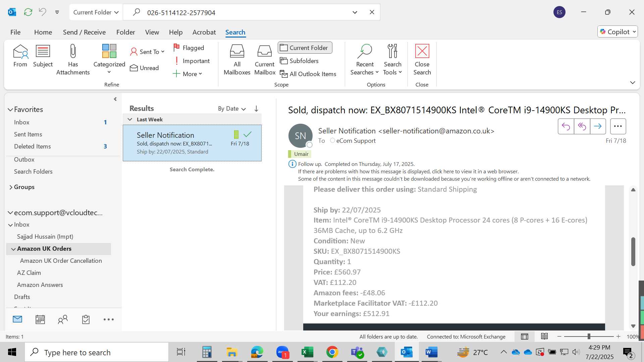Viewport: 644px width, 362px height.
Task: Switch to the View ribbon tab
Action: pyautogui.click(x=152, y=32)
